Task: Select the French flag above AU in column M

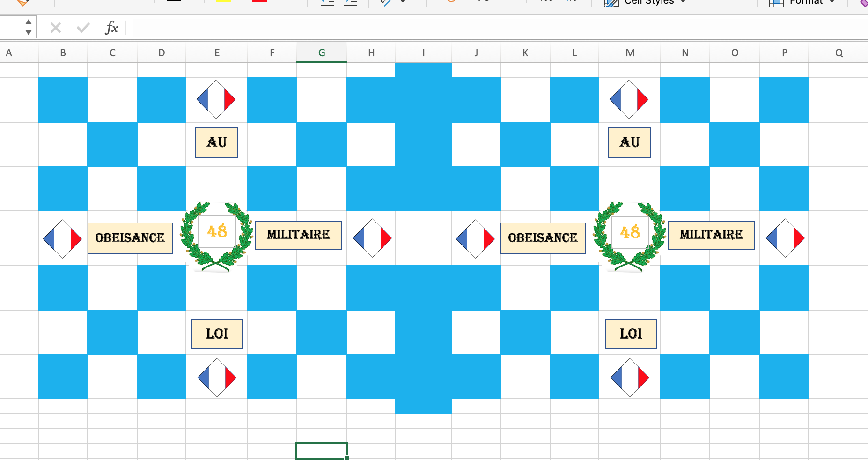Action: (629, 99)
